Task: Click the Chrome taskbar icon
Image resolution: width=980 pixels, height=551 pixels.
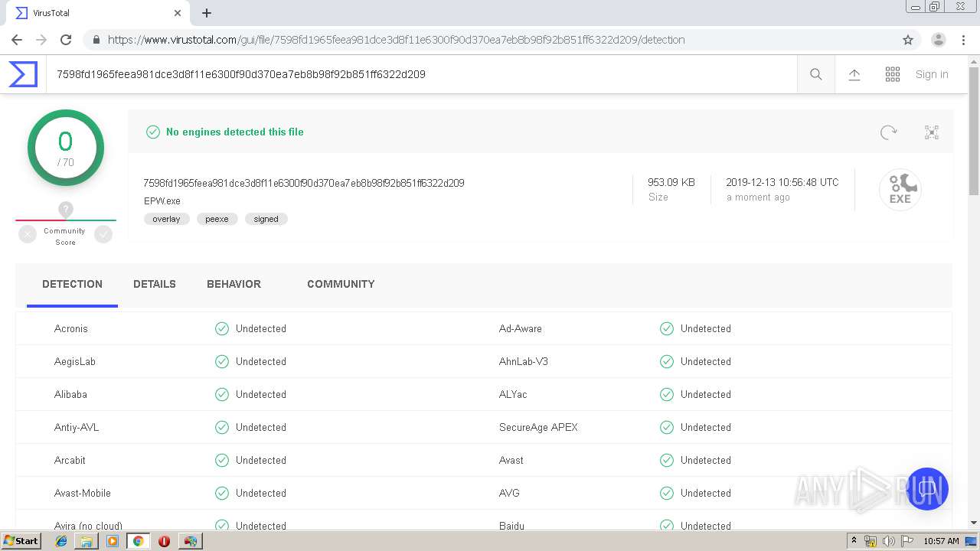Action: [x=138, y=541]
